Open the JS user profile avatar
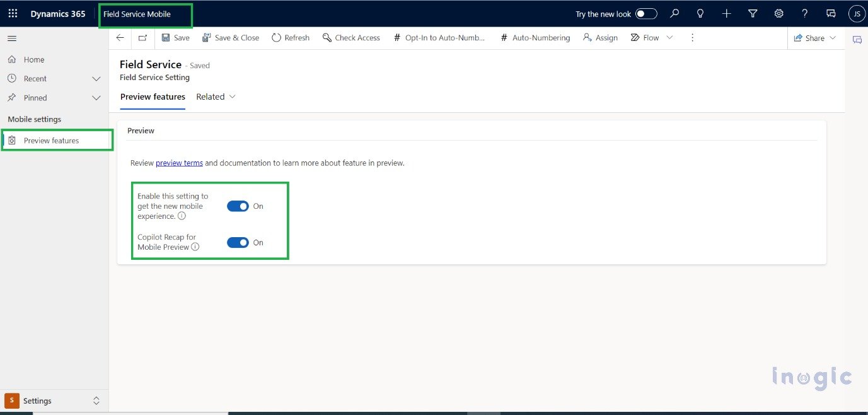The height and width of the screenshot is (415, 868). (856, 13)
